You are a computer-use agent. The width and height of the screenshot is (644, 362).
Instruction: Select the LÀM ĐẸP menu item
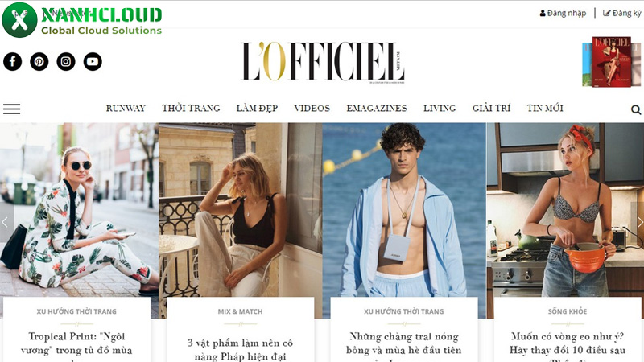tap(257, 109)
